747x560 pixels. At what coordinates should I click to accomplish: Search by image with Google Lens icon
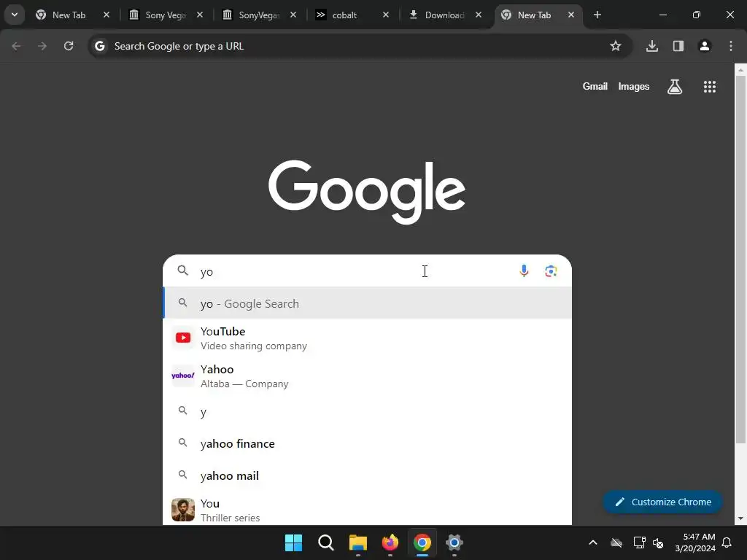(x=551, y=271)
